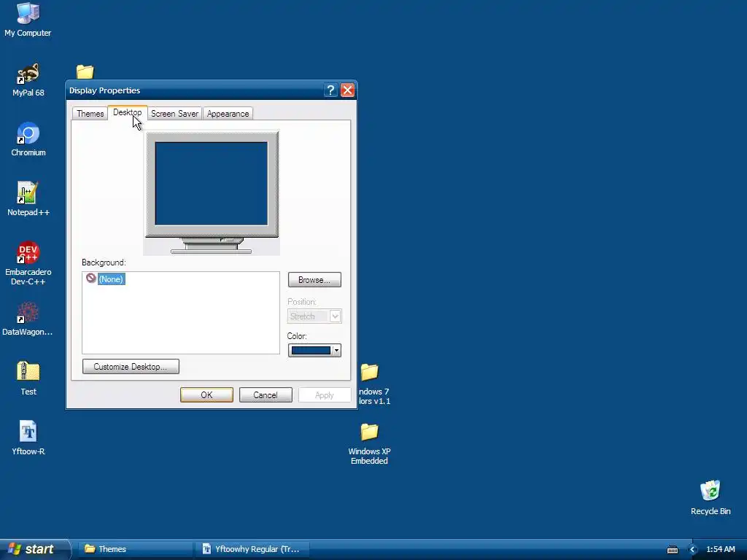The width and height of the screenshot is (747, 560).
Task: Switch to Yftoowhy Regular taskbar window
Action: (x=252, y=549)
